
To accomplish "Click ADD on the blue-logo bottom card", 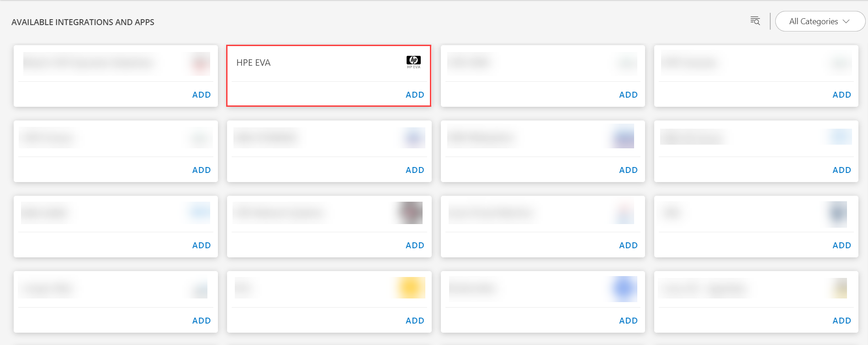I will coord(628,320).
